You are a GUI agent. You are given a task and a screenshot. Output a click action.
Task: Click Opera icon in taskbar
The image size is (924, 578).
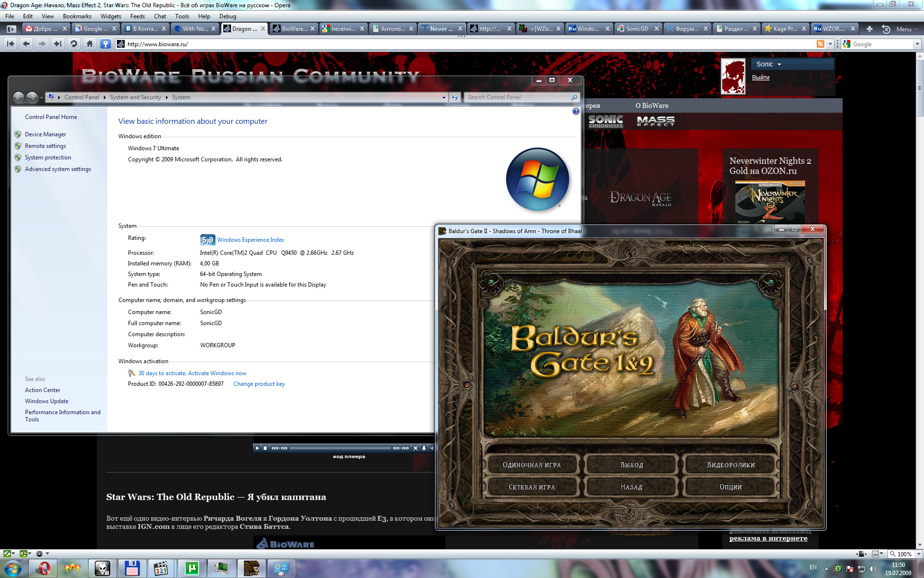[43, 568]
